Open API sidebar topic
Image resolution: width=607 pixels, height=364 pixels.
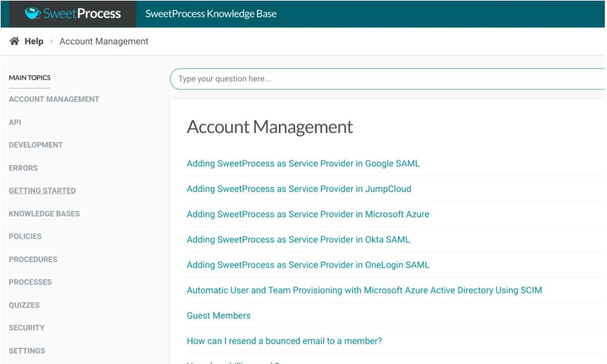pos(15,122)
